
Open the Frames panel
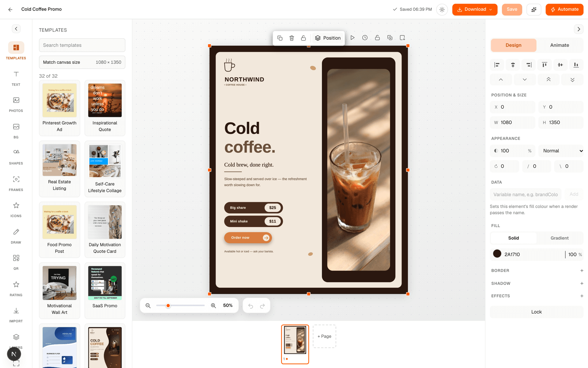[x=16, y=183]
